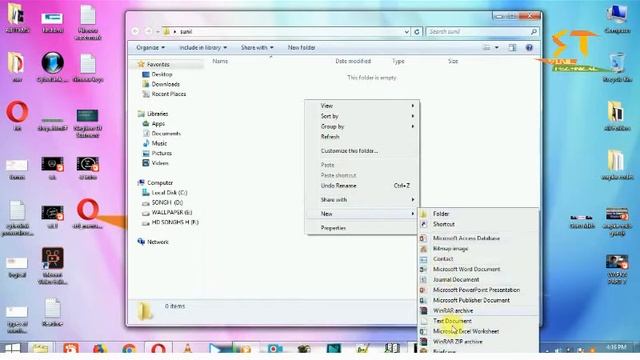Choose WinRAR archive entry

point(453,311)
